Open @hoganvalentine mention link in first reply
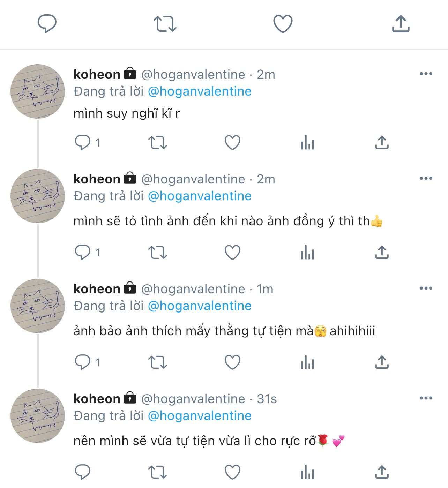Screen dimensions: 448x488 click(200, 91)
